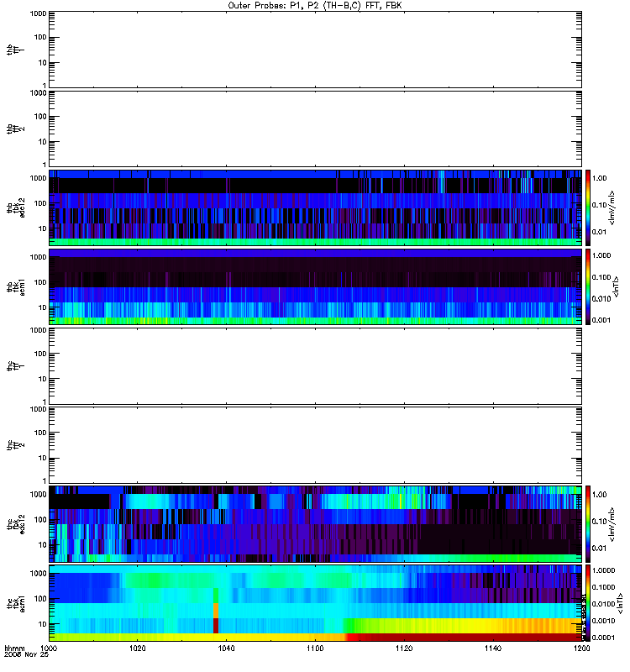Click the "<|nT|>" unit label of thc scm1 color bar
Screen dimensions: 630x672
pos(619,603)
